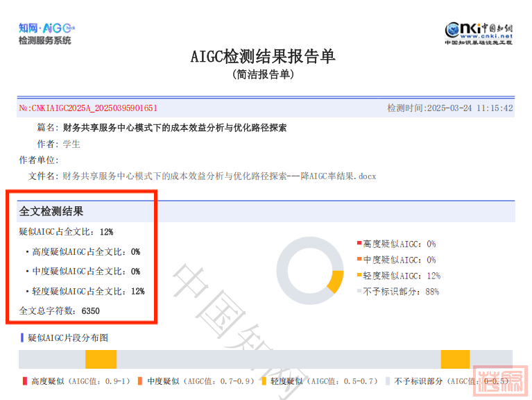Click the 轻度疑似AIGC占全文比: 12% line
The width and height of the screenshot is (532, 400).
coord(85,292)
